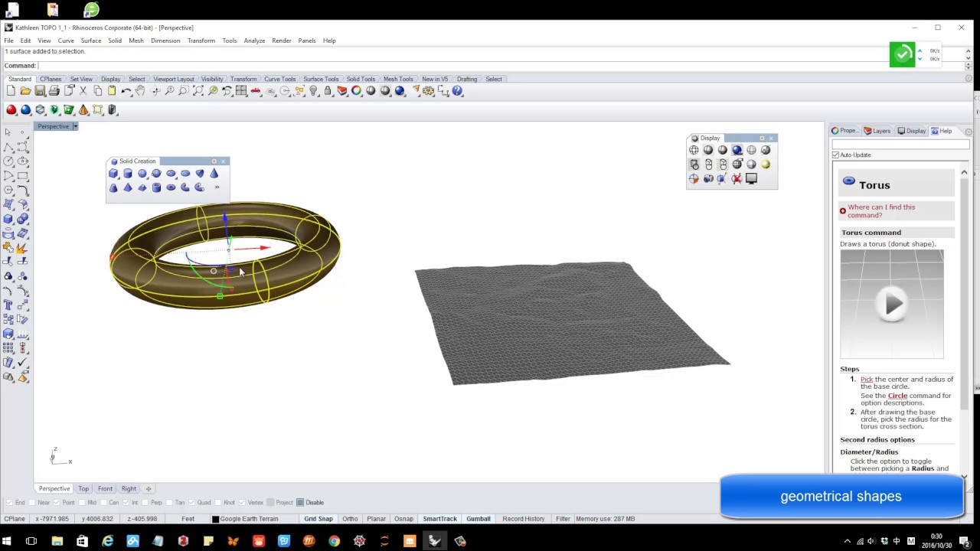Screen dimensions: 980x551
Task: Open the Analyze menu
Action: [x=254, y=41]
